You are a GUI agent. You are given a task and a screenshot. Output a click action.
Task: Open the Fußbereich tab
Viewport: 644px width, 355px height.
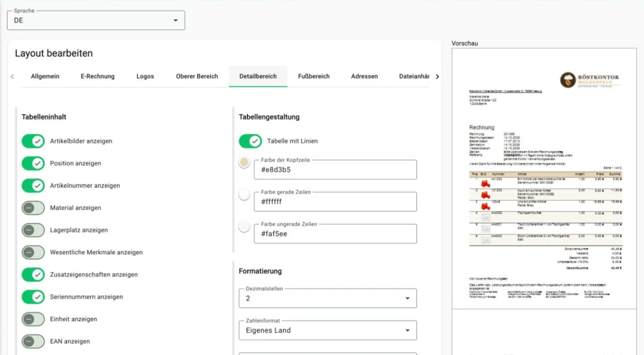click(314, 76)
